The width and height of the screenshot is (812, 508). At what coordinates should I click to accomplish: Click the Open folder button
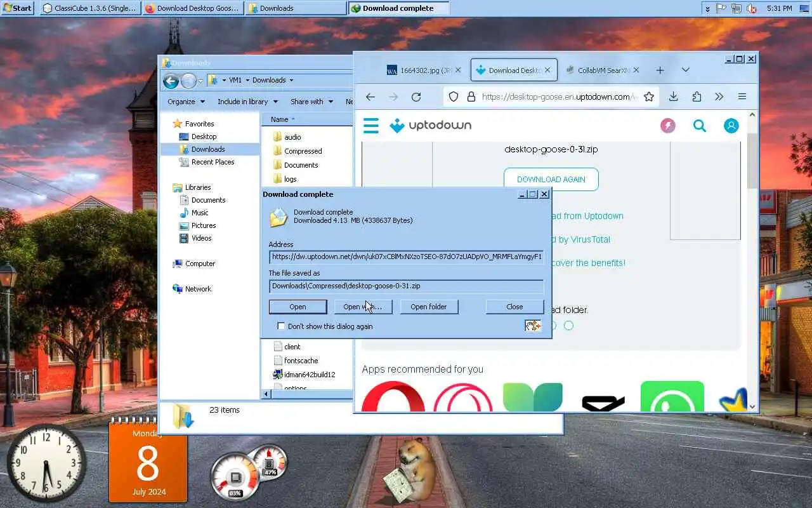pos(429,307)
